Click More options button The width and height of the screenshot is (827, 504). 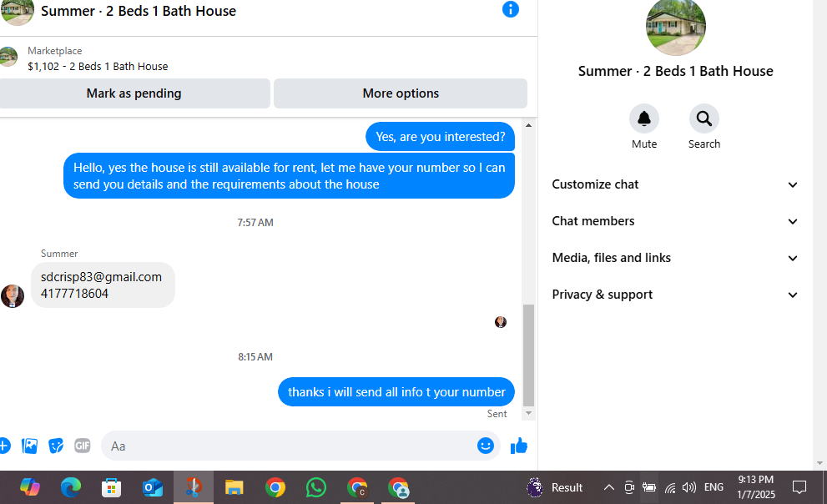point(401,93)
